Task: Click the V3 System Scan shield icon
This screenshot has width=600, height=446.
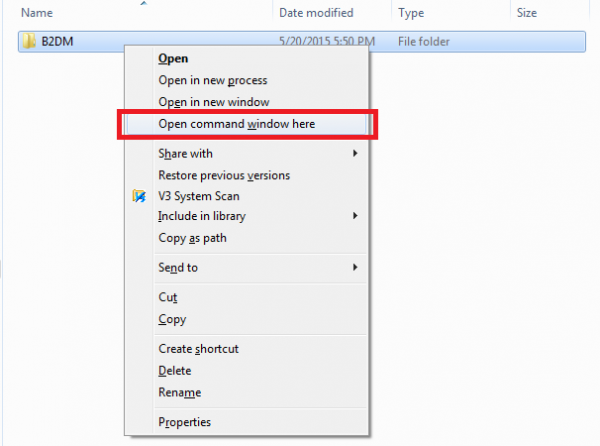Action: click(x=139, y=196)
